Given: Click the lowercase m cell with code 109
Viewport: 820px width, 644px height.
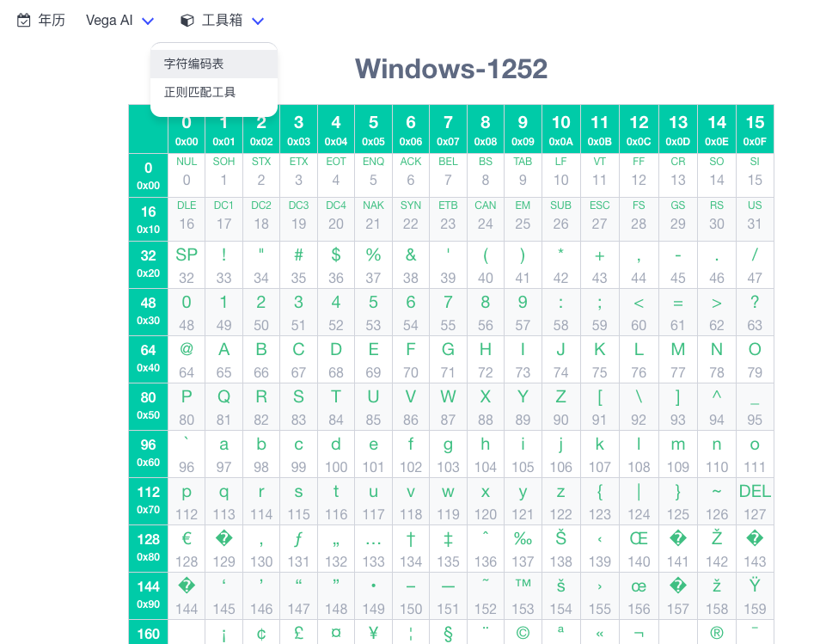Looking at the screenshot, I should click(678, 454).
